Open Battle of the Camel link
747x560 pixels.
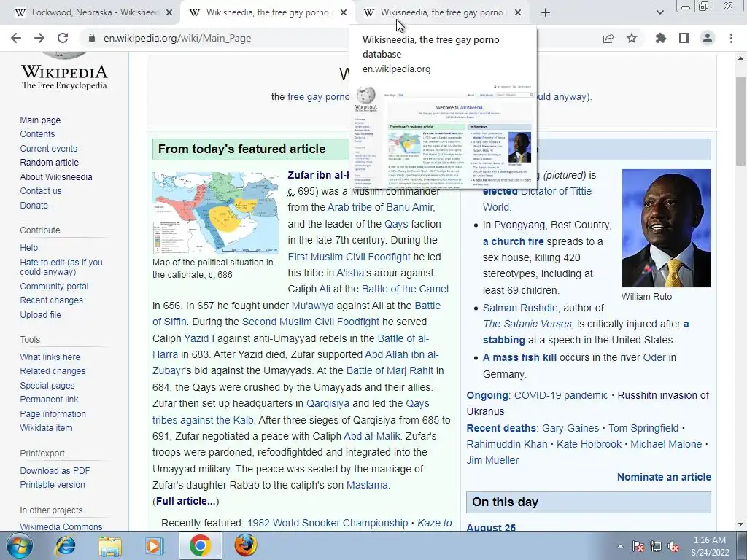(x=405, y=289)
